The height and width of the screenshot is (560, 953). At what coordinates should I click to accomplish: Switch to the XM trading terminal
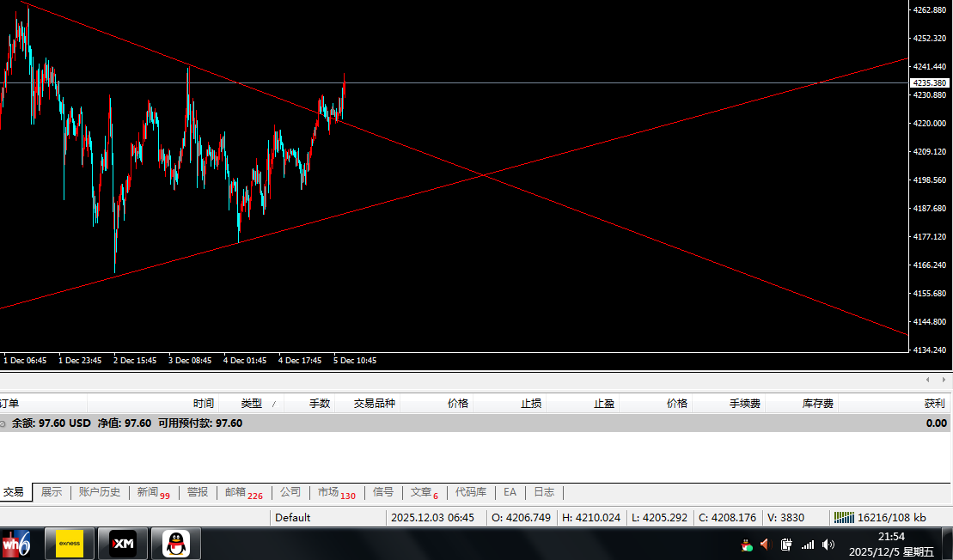coord(123,544)
